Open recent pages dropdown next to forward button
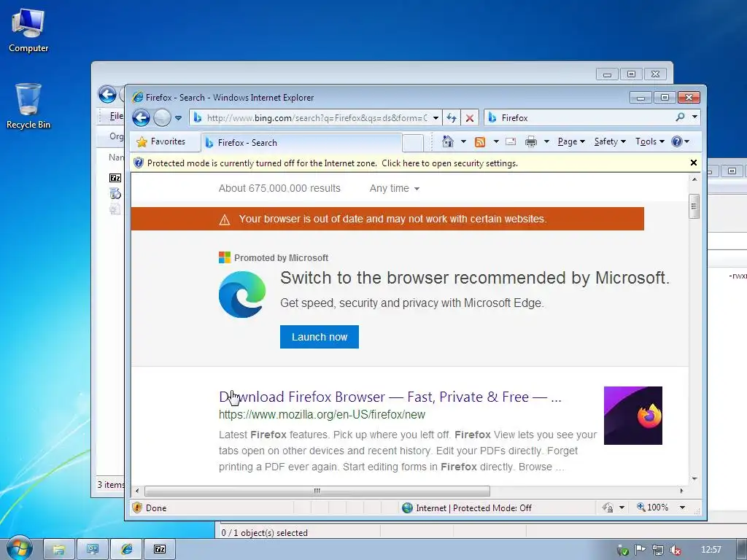The width and height of the screenshot is (747, 560). [178, 117]
